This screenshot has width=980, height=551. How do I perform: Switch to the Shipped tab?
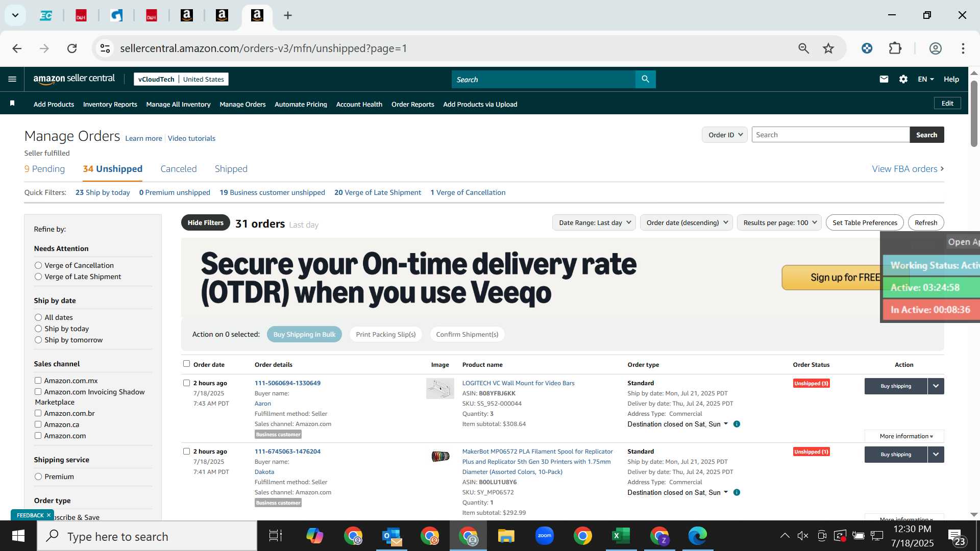pos(231,169)
